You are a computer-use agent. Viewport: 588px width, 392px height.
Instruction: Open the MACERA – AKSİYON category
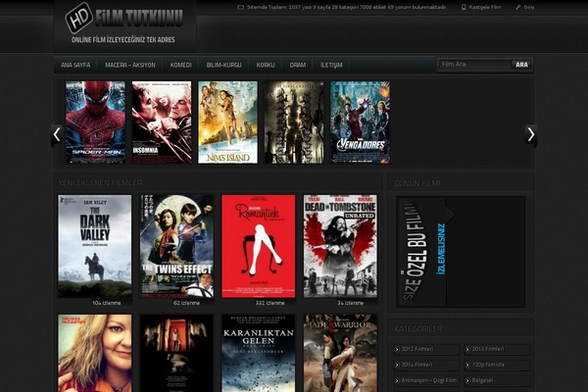tap(130, 65)
